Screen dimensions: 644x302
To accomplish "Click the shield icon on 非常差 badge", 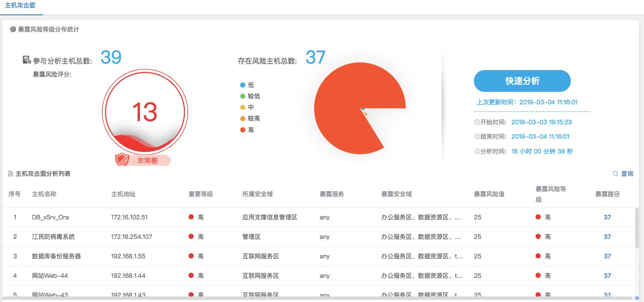I will tap(121, 159).
